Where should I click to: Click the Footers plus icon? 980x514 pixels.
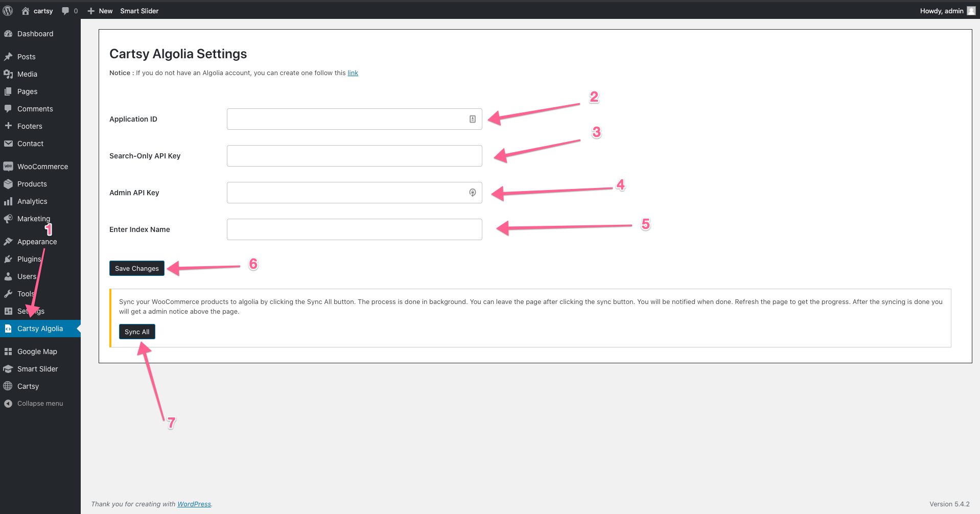(8, 126)
